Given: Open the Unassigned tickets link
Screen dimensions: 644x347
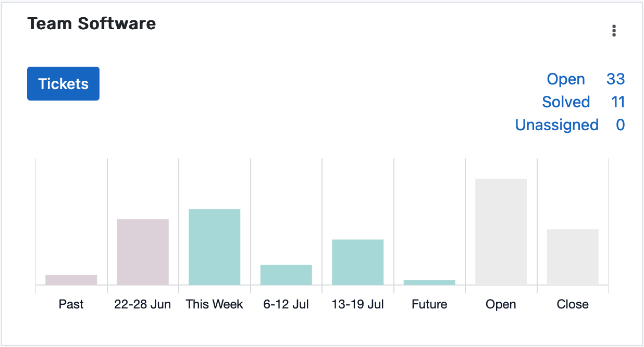Looking at the screenshot, I should [x=556, y=125].
